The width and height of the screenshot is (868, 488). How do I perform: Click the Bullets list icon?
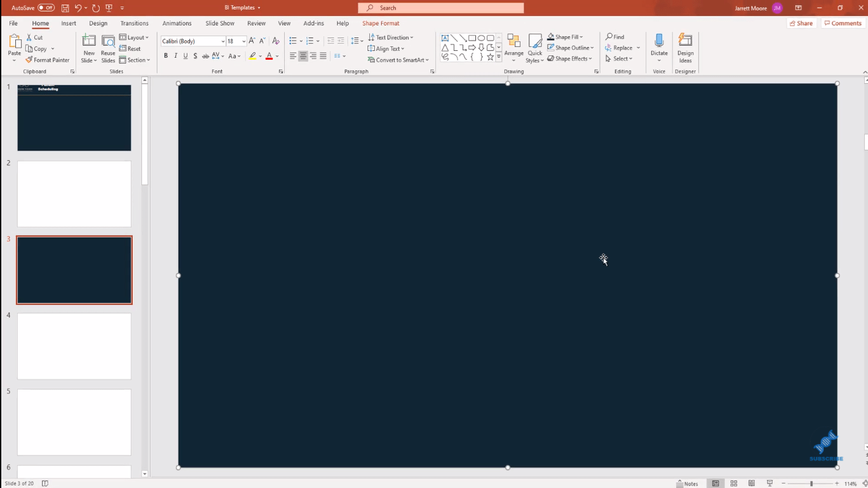[x=292, y=41]
